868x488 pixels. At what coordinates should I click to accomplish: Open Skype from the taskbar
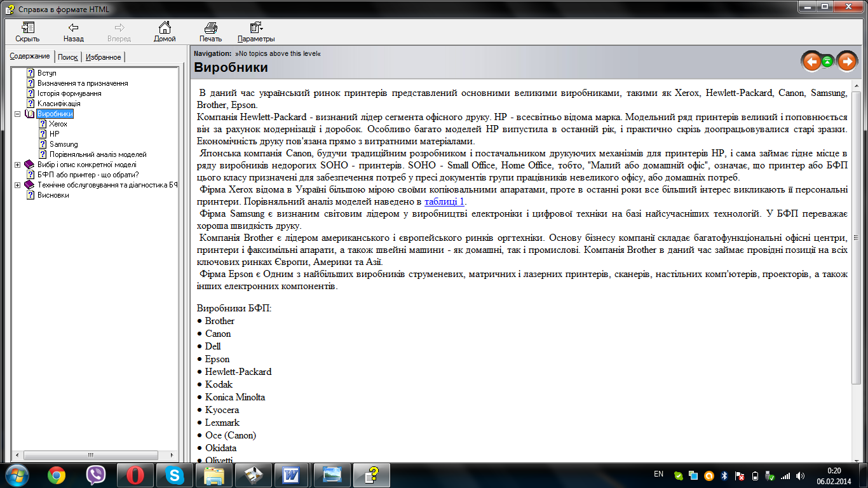(x=175, y=475)
